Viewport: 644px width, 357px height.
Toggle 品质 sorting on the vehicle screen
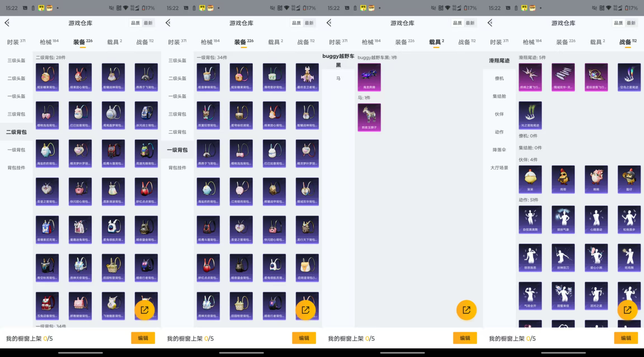click(x=457, y=23)
